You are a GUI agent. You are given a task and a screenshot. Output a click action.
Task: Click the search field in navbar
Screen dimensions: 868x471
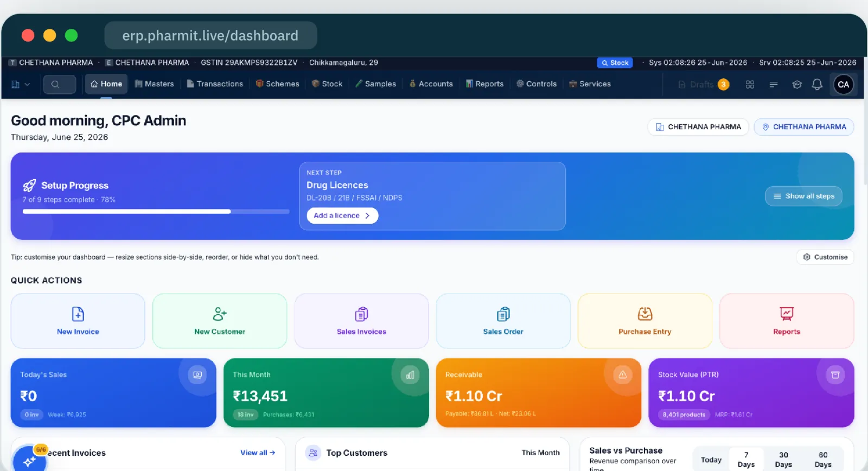coord(60,85)
